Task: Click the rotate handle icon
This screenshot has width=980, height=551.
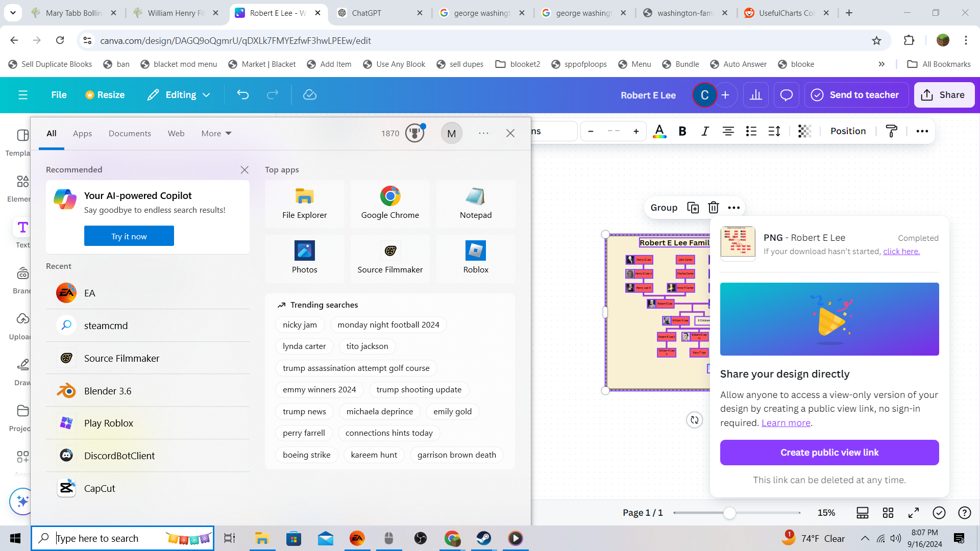Action: click(x=695, y=420)
